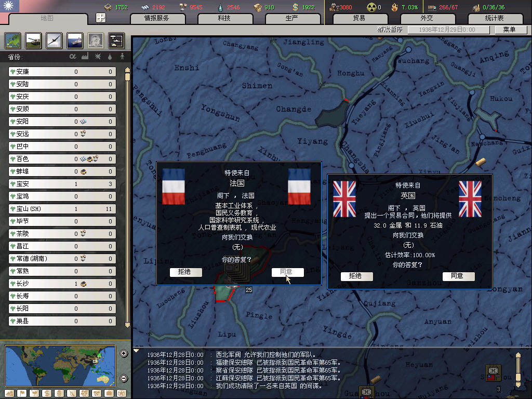Zoom in the minimap with plus button
The image size is (532, 399).
tap(124, 354)
